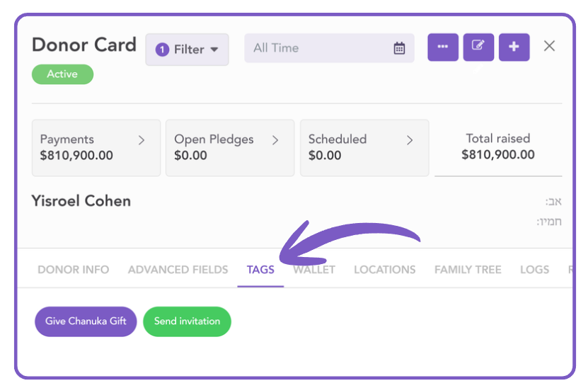Click the purple plus add button
The height and width of the screenshot is (388, 588).
[514, 47]
